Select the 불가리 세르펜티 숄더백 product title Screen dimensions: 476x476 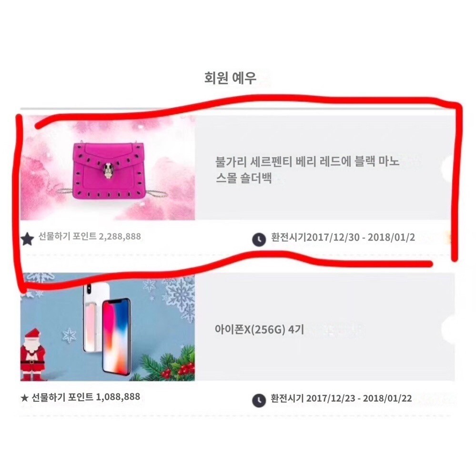pos(307,170)
